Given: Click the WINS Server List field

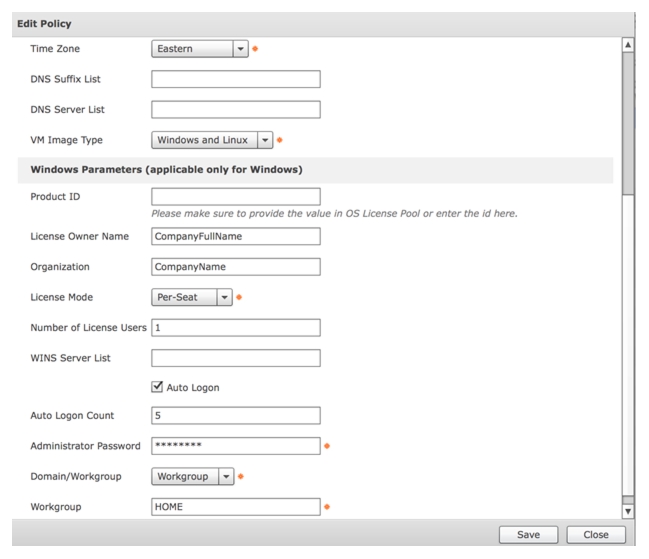Looking at the screenshot, I should (x=236, y=358).
